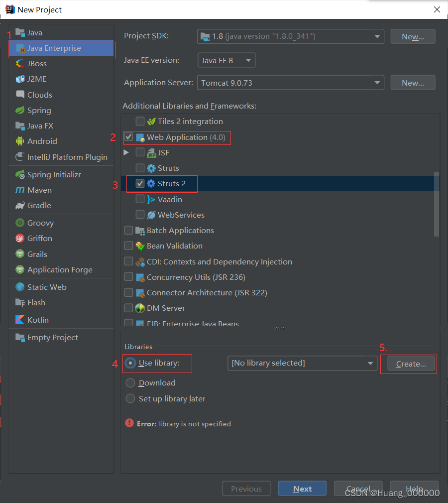Choose the Download radio button

(x=130, y=382)
